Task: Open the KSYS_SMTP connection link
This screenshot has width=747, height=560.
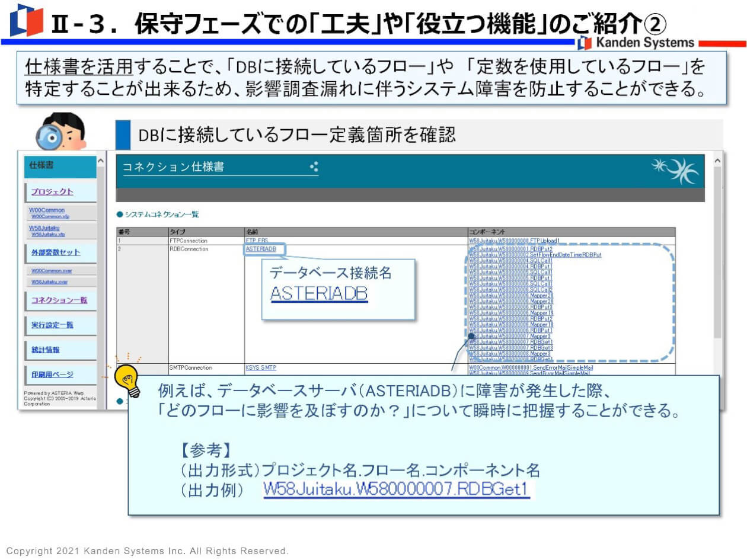Action: 261,368
